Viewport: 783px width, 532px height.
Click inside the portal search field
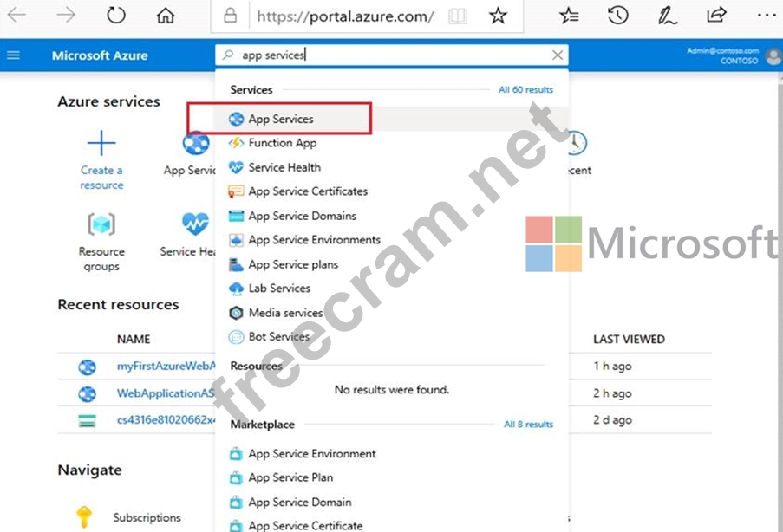(x=390, y=55)
